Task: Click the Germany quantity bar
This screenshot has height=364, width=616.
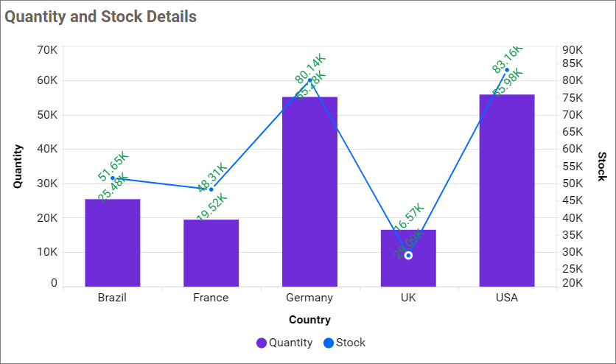Action: (309, 192)
